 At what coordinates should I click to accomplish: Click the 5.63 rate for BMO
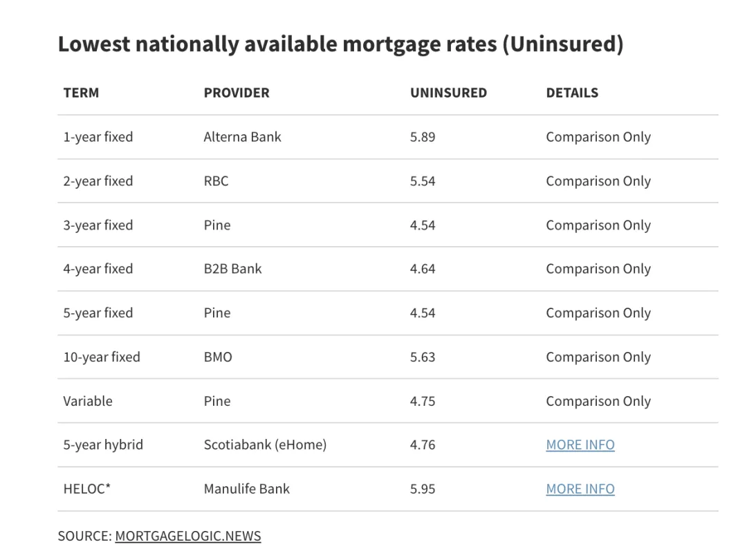coord(423,357)
